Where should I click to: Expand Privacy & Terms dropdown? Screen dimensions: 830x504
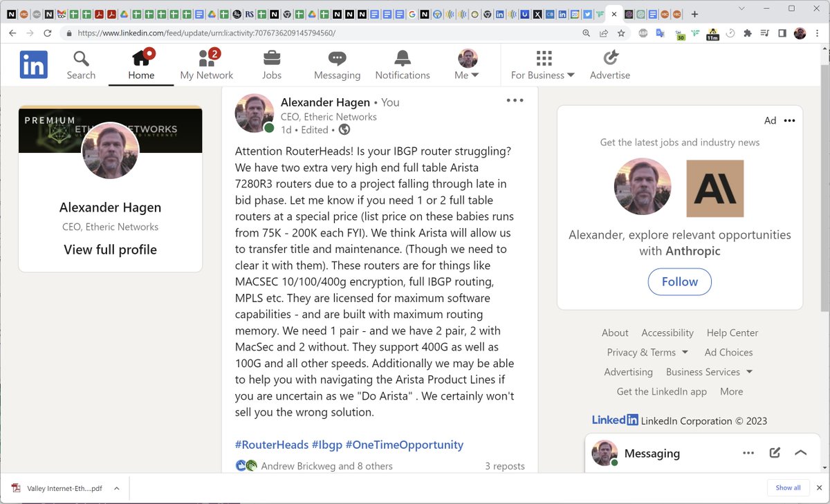(647, 352)
